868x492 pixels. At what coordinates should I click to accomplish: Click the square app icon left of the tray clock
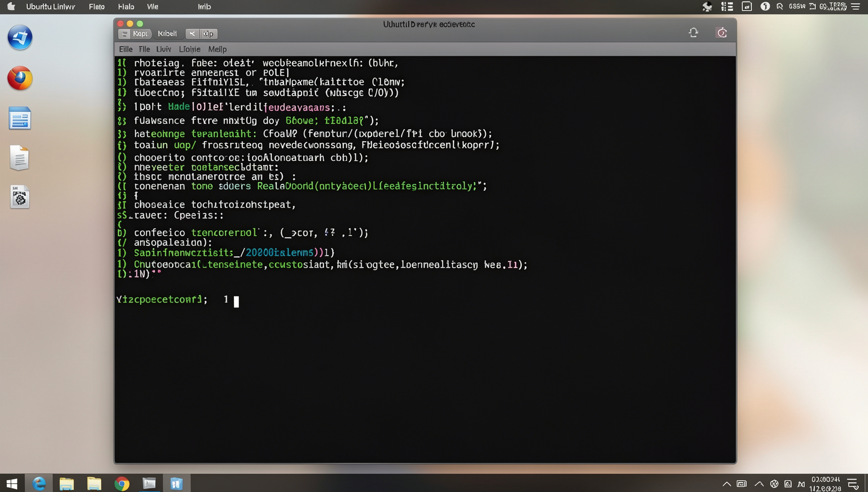click(788, 484)
